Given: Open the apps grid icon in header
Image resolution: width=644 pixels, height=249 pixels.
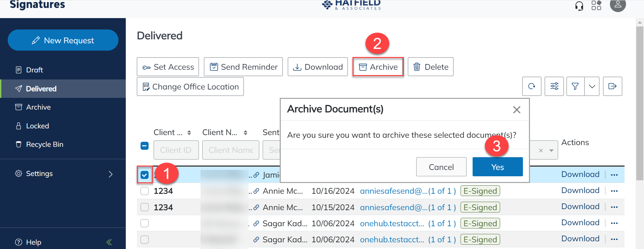Looking at the screenshot, I should click(596, 5).
